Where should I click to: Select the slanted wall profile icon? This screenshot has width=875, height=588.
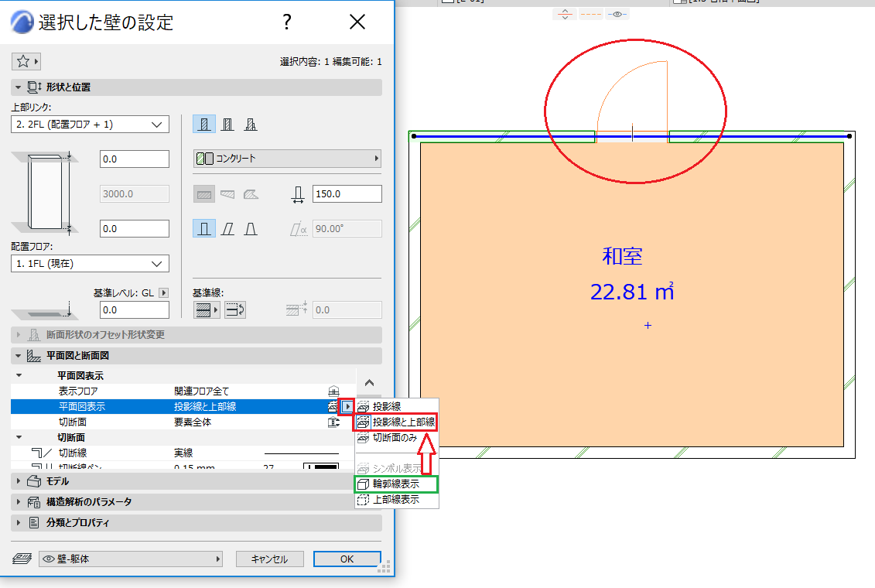[227, 229]
